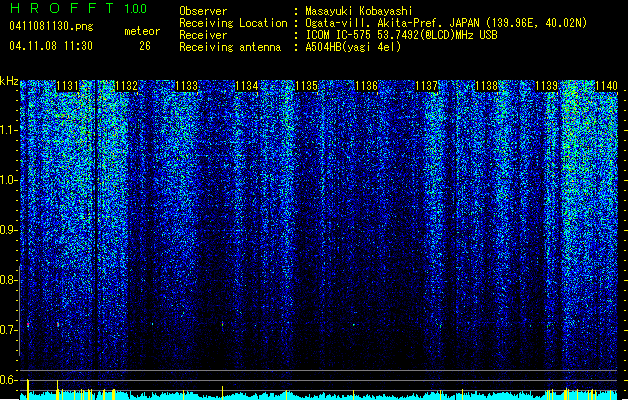Click the 0.9 frequency axis label
The image size is (629, 400).
8,230
